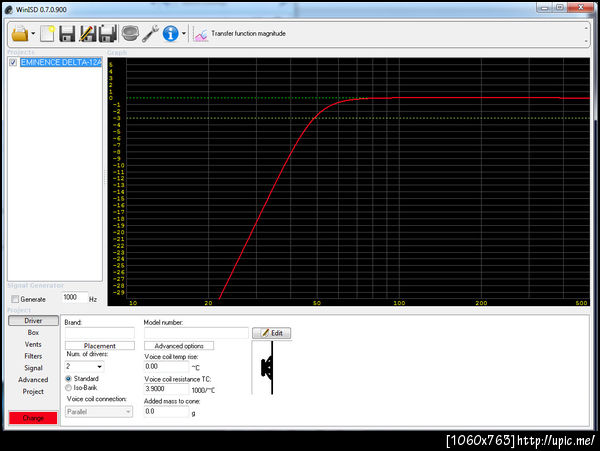Click the 1000 Hz frequency field
Viewport: 600px width, 451px height.
[x=75, y=297]
